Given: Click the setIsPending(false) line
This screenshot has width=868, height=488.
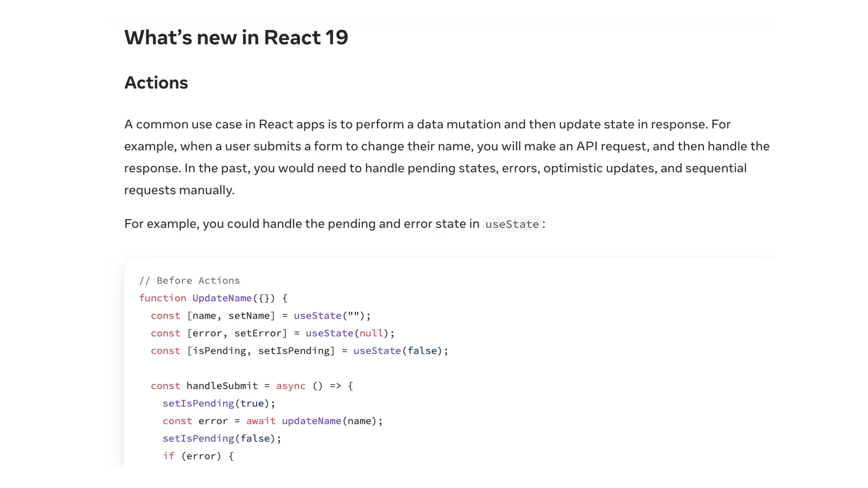Looking at the screenshot, I should (x=221, y=438).
